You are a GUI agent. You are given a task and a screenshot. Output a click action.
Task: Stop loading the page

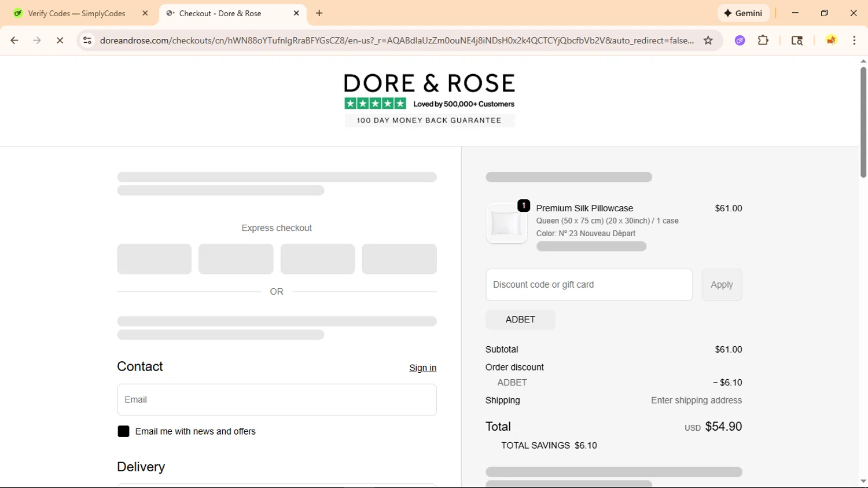60,41
